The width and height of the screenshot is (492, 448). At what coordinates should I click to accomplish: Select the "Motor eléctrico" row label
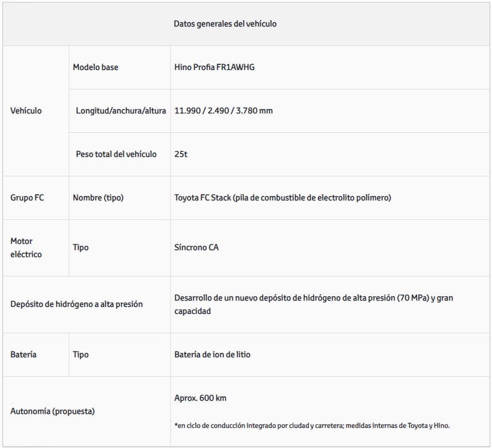[26, 248]
